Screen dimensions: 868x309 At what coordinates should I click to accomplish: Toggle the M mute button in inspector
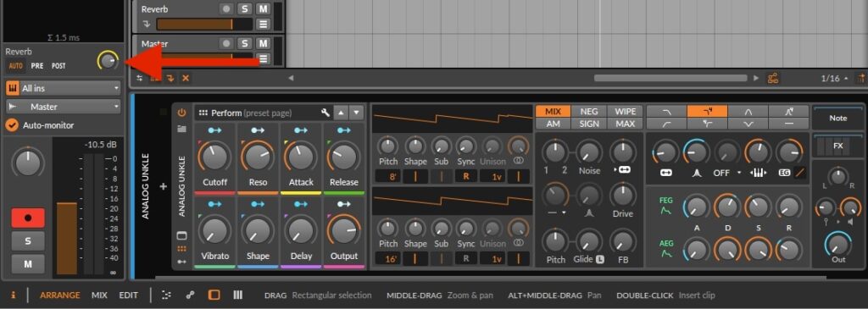tap(28, 264)
